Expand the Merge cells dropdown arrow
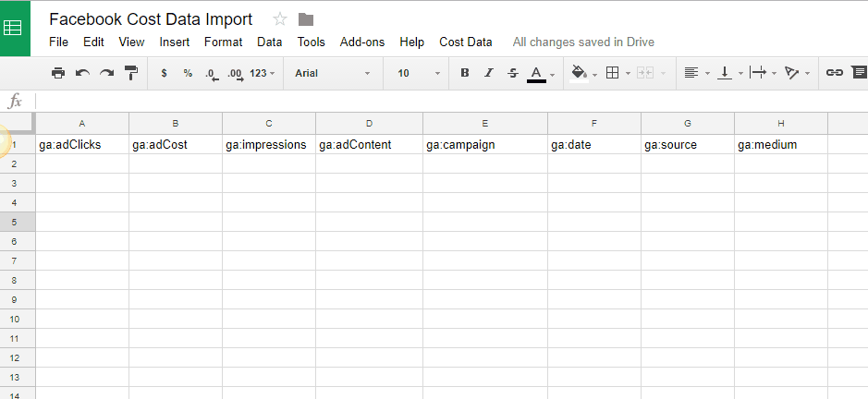The height and width of the screenshot is (399, 868). tap(663, 74)
